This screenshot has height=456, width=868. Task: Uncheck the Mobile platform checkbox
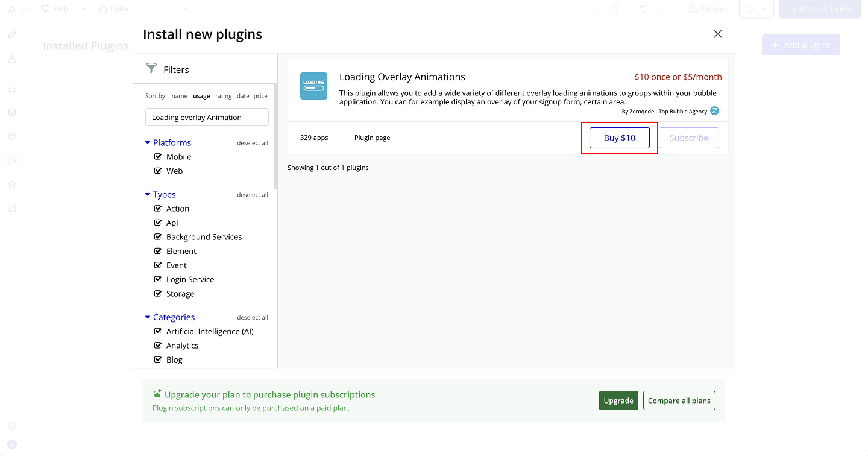click(158, 157)
